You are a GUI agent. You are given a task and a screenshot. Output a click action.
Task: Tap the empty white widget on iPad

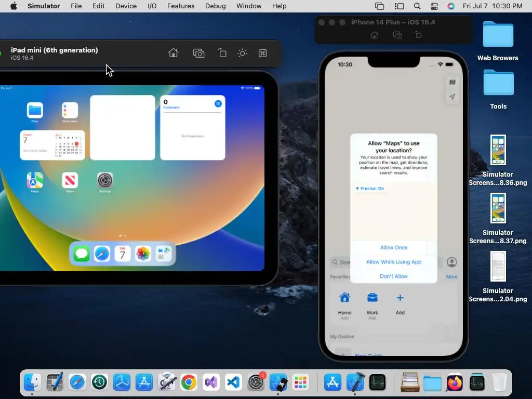click(x=123, y=128)
